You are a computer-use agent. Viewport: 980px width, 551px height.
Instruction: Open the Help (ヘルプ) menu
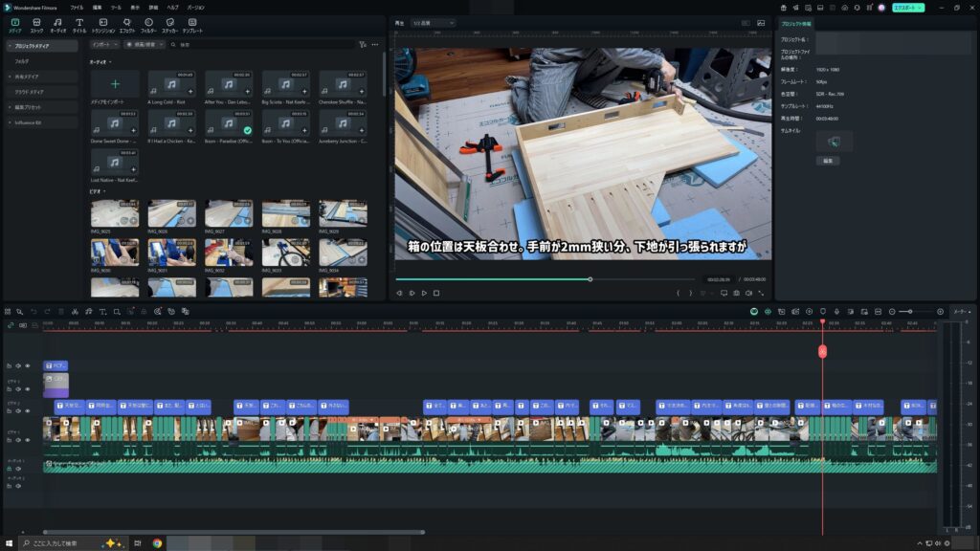pos(172,7)
